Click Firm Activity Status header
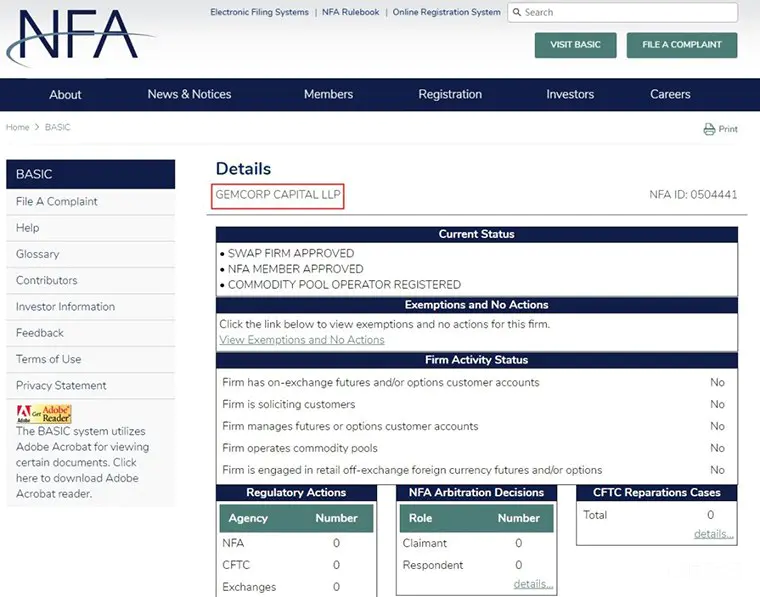The height and width of the screenshot is (597, 760). pos(477,360)
